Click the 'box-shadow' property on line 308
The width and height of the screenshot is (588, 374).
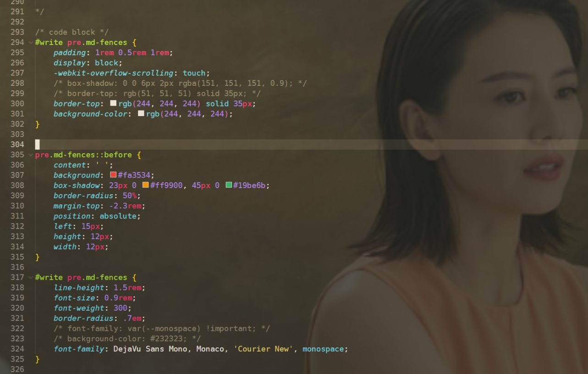(77, 185)
